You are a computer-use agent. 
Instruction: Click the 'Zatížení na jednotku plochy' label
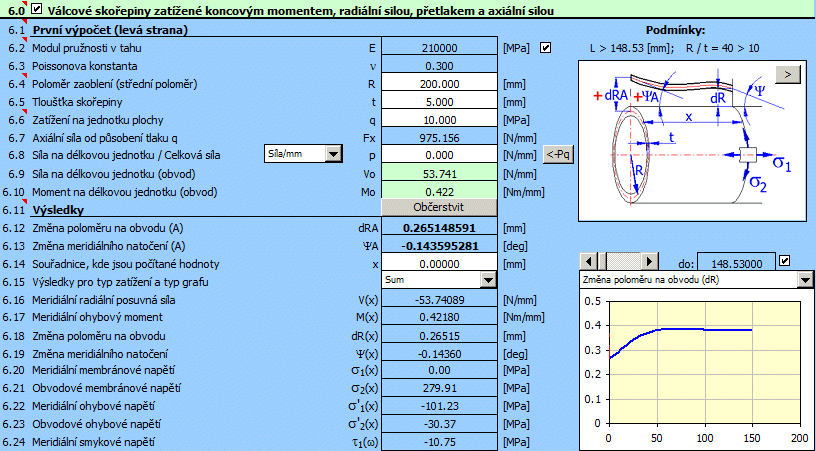coord(97,120)
